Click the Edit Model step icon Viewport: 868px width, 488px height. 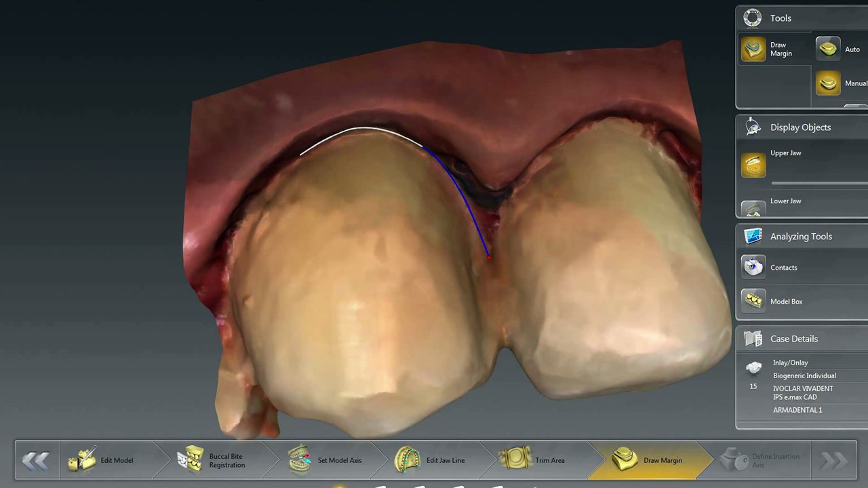coord(82,460)
